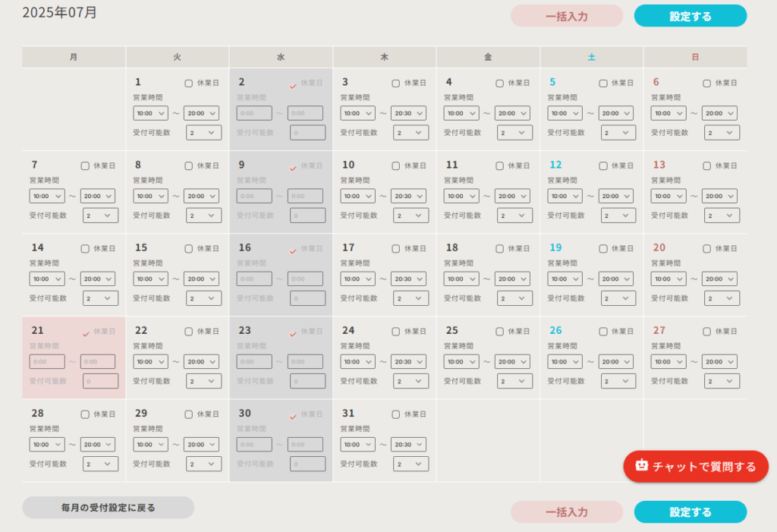This screenshot has width=777, height=532.
Task: Open day 3 closing time 20:30 dropdown
Action: pyautogui.click(x=408, y=113)
